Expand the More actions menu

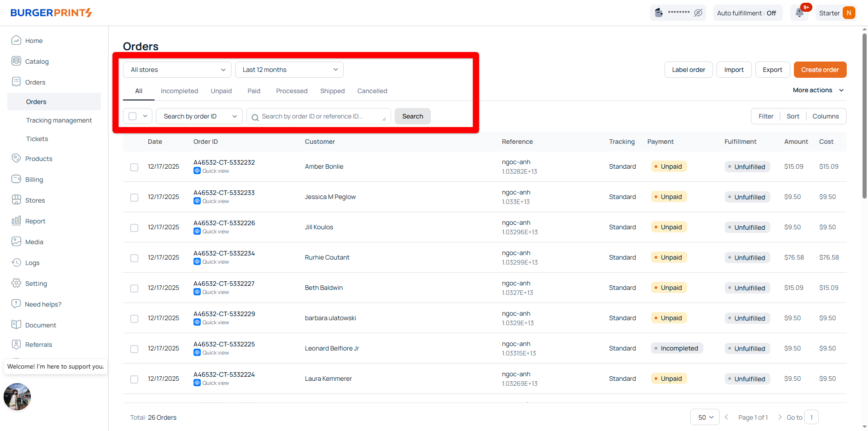(818, 90)
